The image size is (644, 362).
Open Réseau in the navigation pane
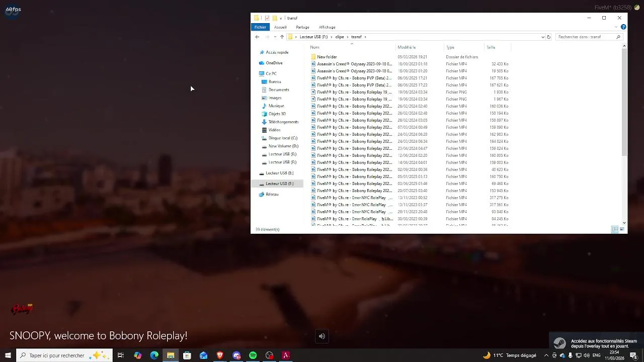[269, 194]
